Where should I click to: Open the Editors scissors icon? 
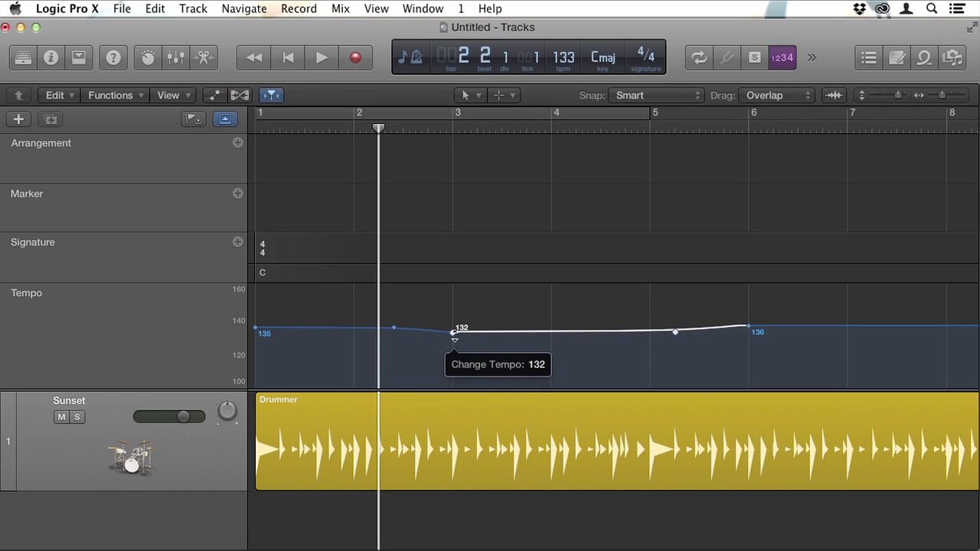tap(204, 57)
